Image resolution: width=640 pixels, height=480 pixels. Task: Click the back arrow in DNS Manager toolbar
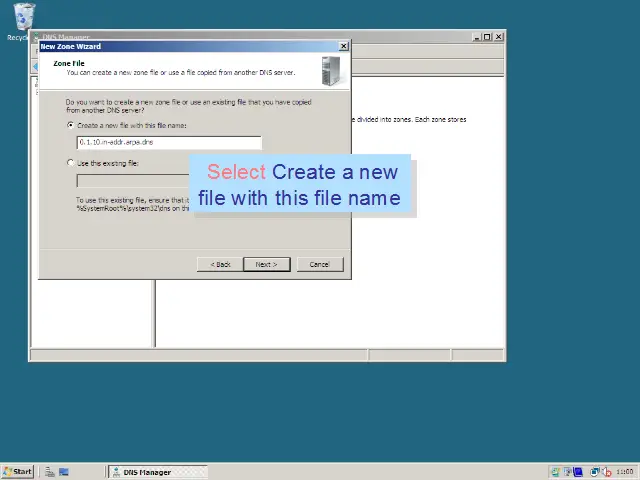point(36,67)
